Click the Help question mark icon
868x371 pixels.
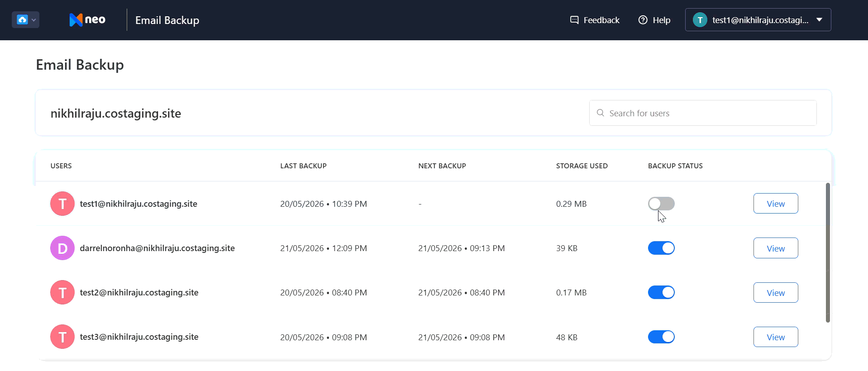643,20
